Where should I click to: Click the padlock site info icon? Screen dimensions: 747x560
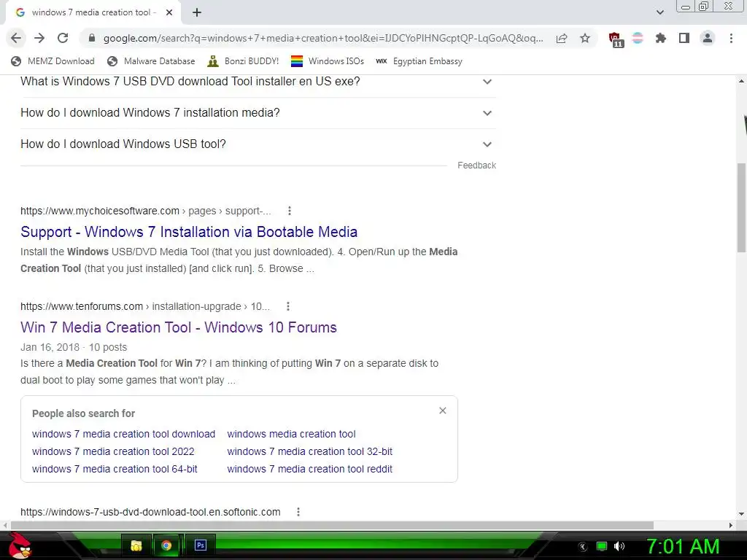pyautogui.click(x=92, y=38)
